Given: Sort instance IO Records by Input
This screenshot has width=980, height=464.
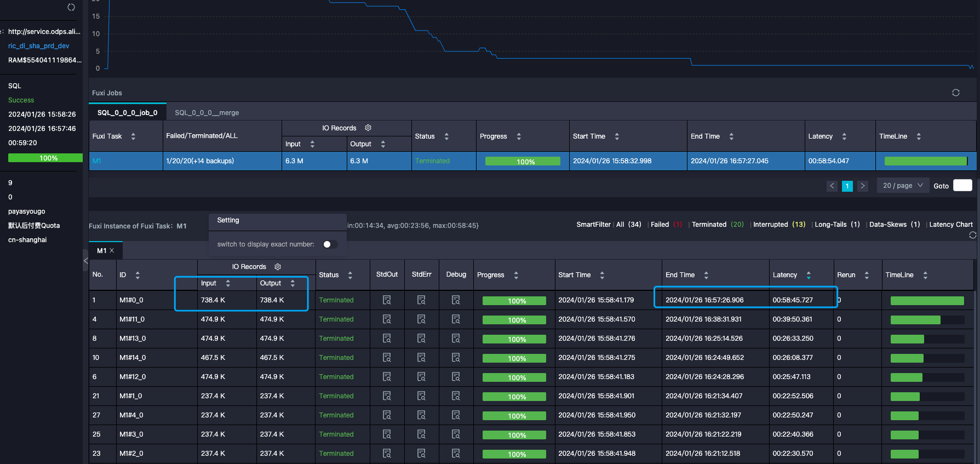Looking at the screenshot, I should tap(228, 283).
